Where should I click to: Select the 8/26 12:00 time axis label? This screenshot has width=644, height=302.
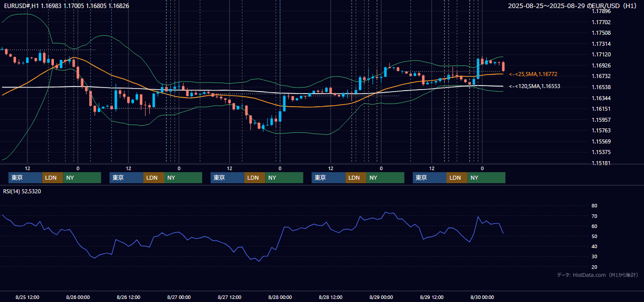click(128, 297)
